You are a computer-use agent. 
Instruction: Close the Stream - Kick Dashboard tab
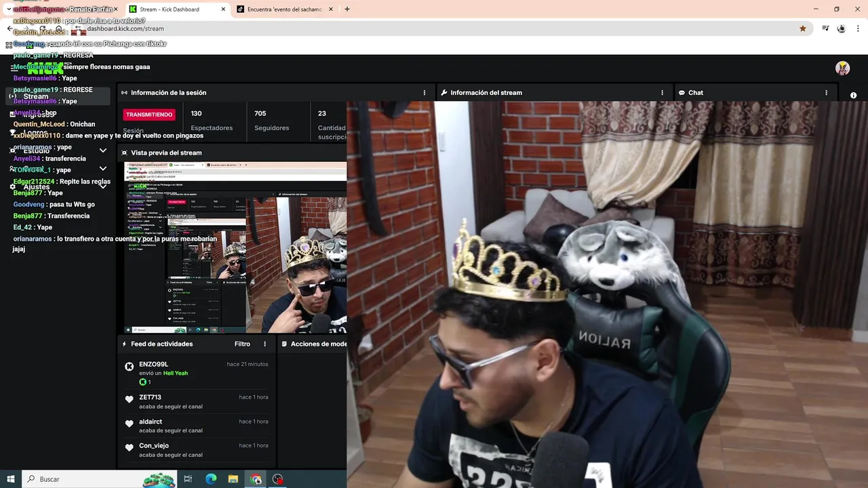click(224, 9)
